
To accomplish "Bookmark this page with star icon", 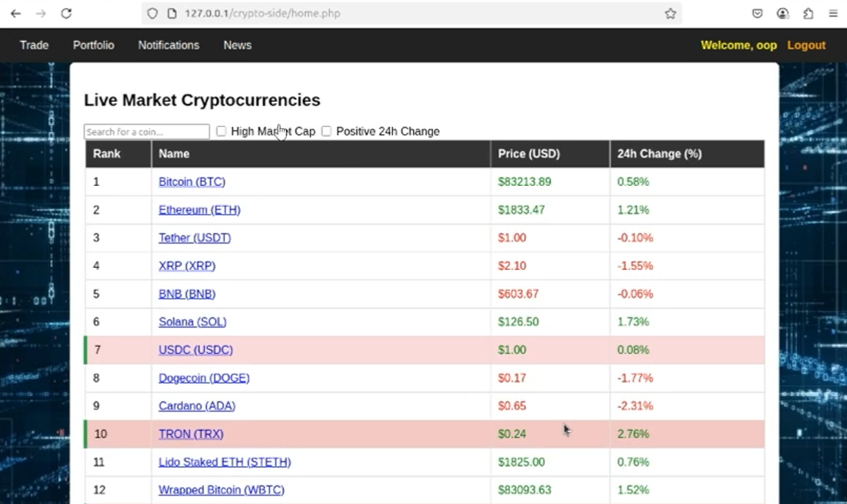I will 670,14.
